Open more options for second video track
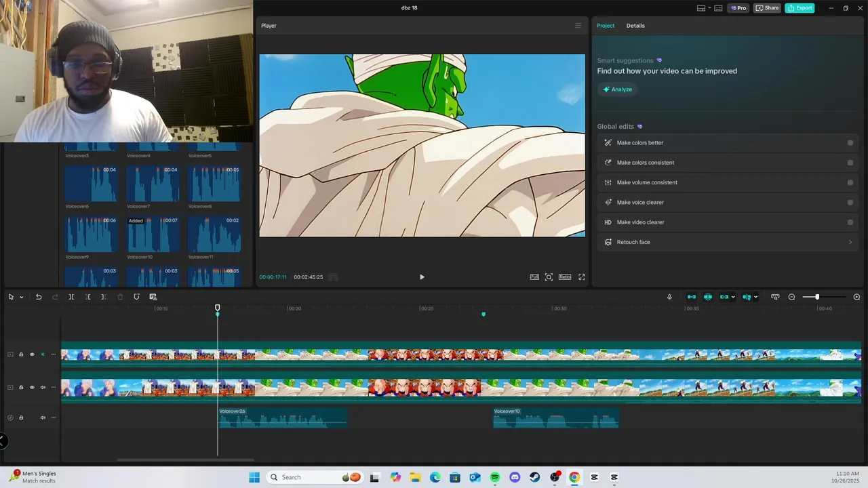 tap(54, 388)
